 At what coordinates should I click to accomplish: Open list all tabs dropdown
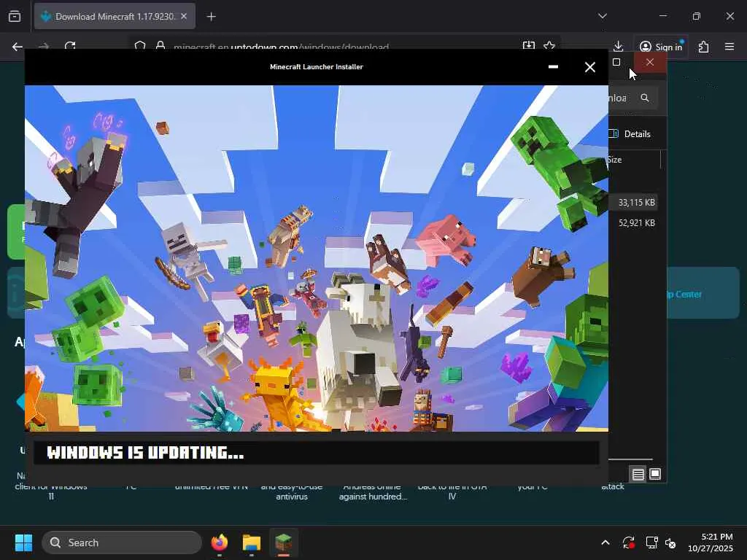[x=603, y=16]
